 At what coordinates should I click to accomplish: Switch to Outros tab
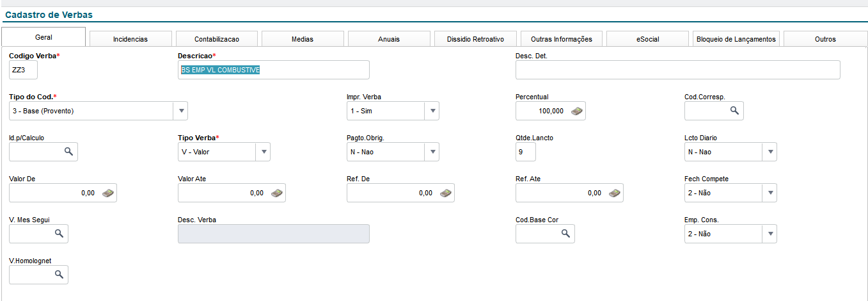826,39
